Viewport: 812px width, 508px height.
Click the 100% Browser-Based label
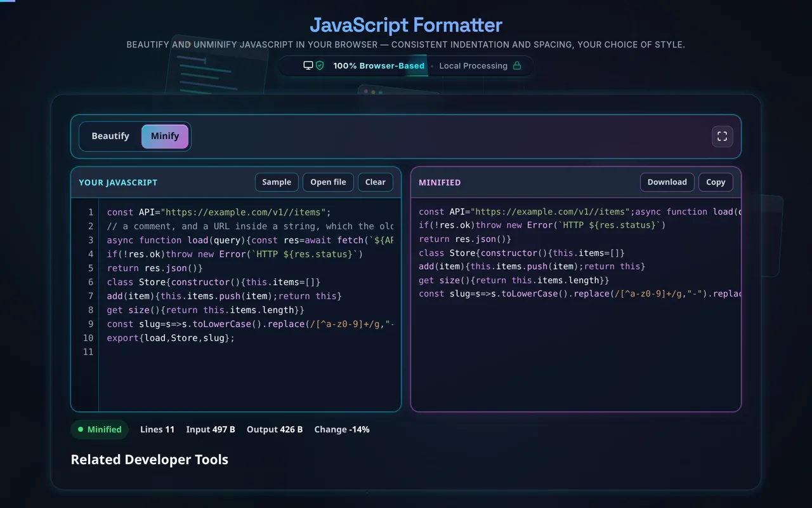click(379, 65)
